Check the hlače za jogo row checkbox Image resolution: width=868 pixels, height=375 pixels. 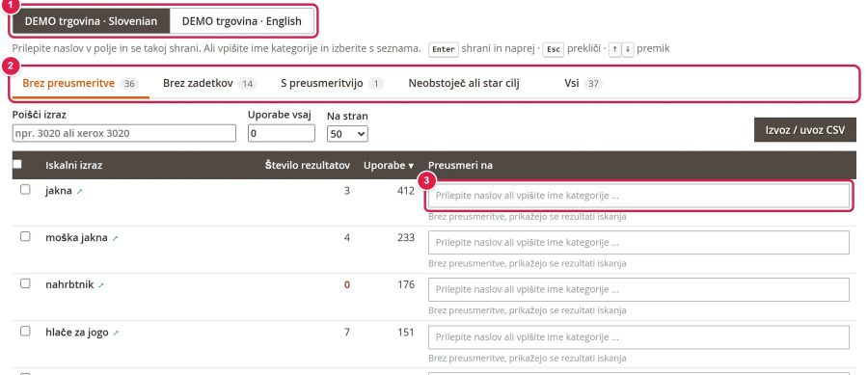pyautogui.click(x=25, y=331)
